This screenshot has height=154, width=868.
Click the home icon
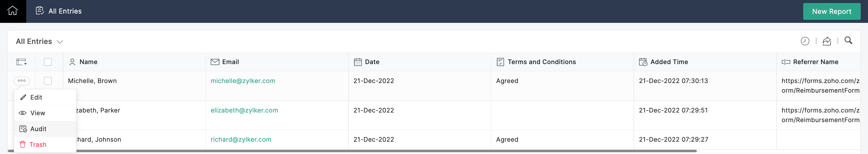click(x=13, y=11)
